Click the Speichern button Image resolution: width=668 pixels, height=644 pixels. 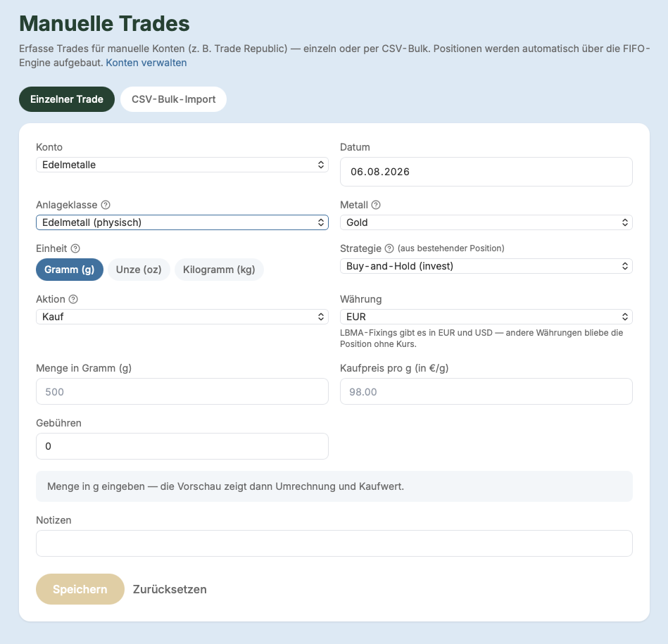point(80,589)
